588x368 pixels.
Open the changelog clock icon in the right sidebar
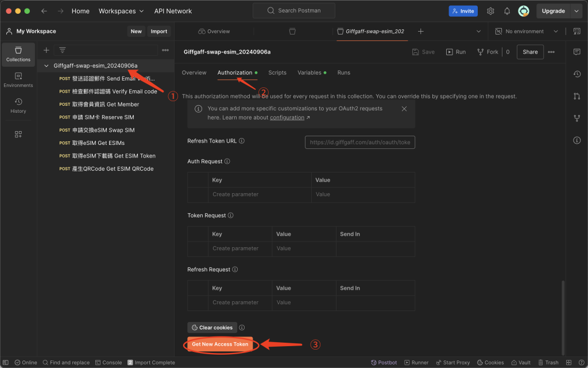[577, 74]
